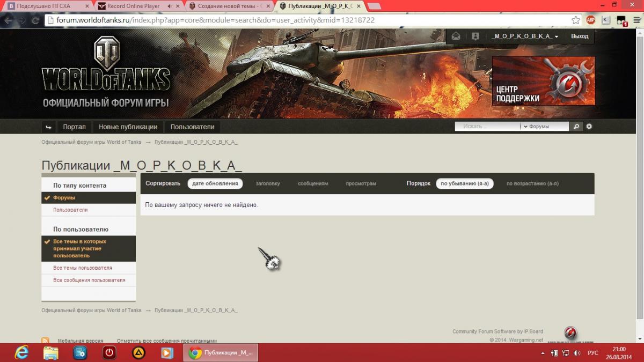The width and height of the screenshot is (644, 362).
Task: Click bottom breadcrumb Официальный форум игры World of Tanks
Action: coord(92,311)
